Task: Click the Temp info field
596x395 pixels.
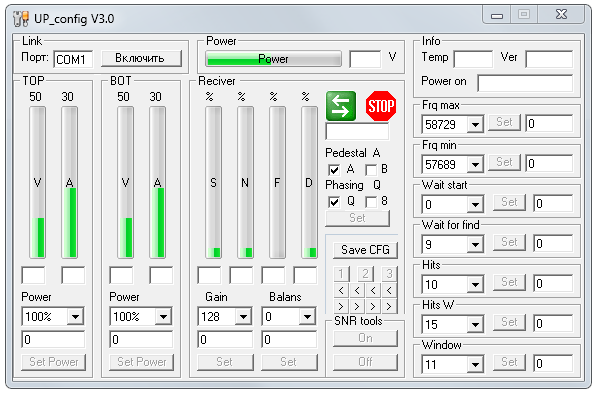Action: pyautogui.click(x=473, y=59)
